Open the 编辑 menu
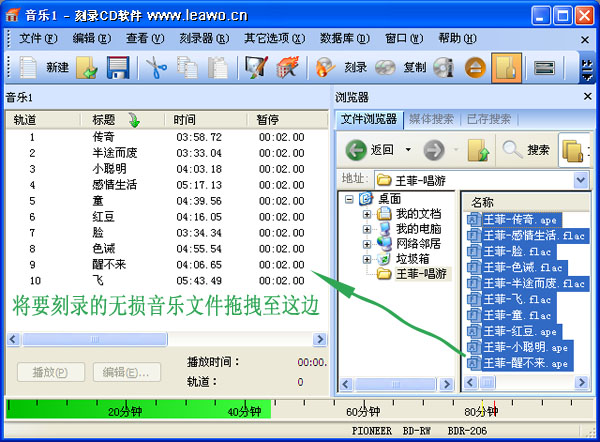Image resolution: width=600 pixels, height=442 pixels. coord(92,38)
